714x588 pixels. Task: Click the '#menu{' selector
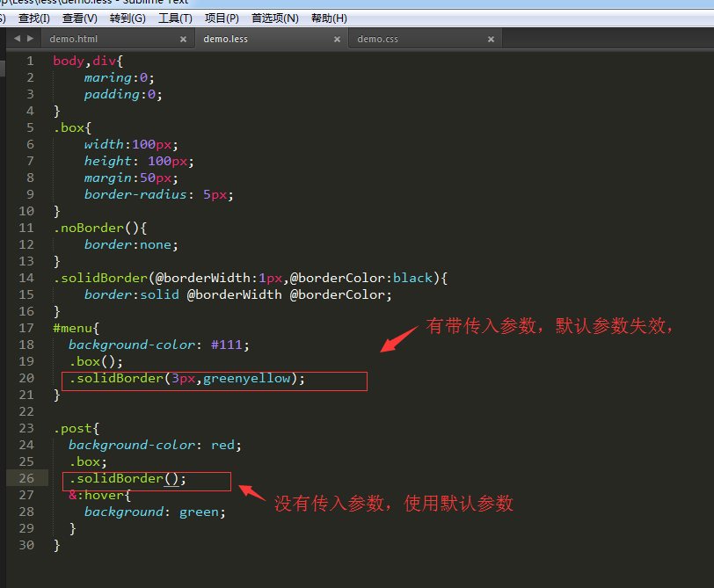76,328
